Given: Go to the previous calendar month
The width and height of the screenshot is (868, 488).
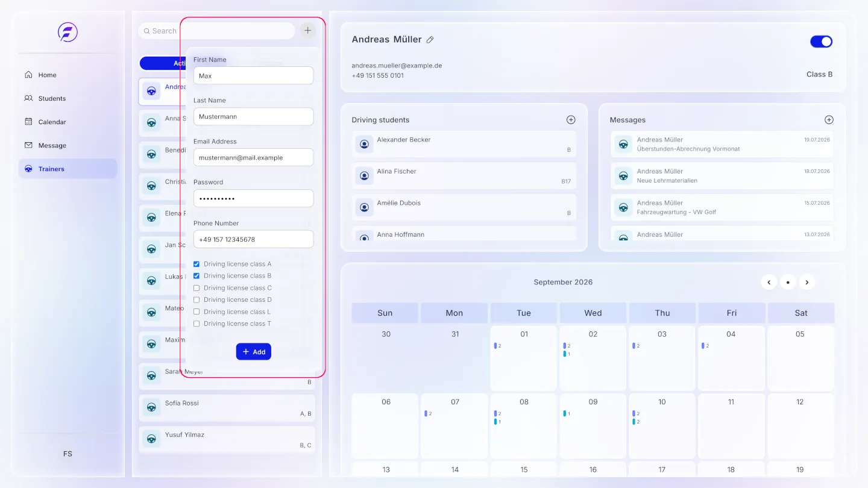Looking at the screenshot, I should [x=769, y=282].
